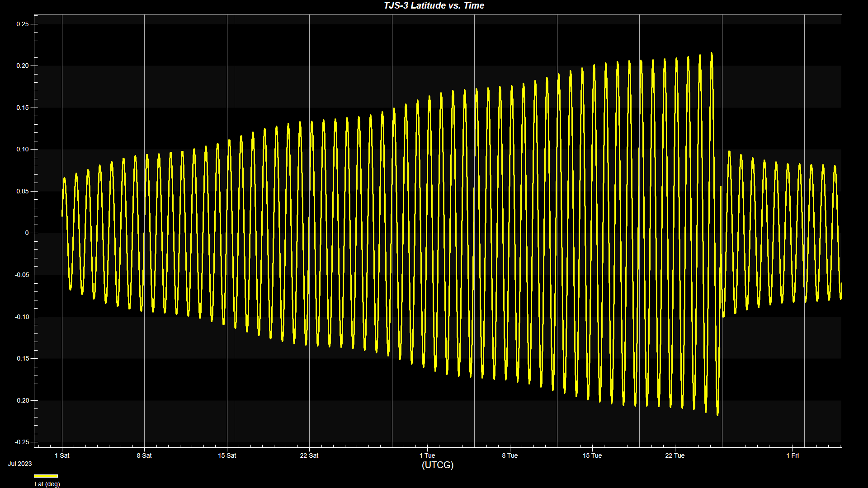868x488 pixels.
Task: Click the 0.25 value on the latitude axis
Action: pos(23,24)
